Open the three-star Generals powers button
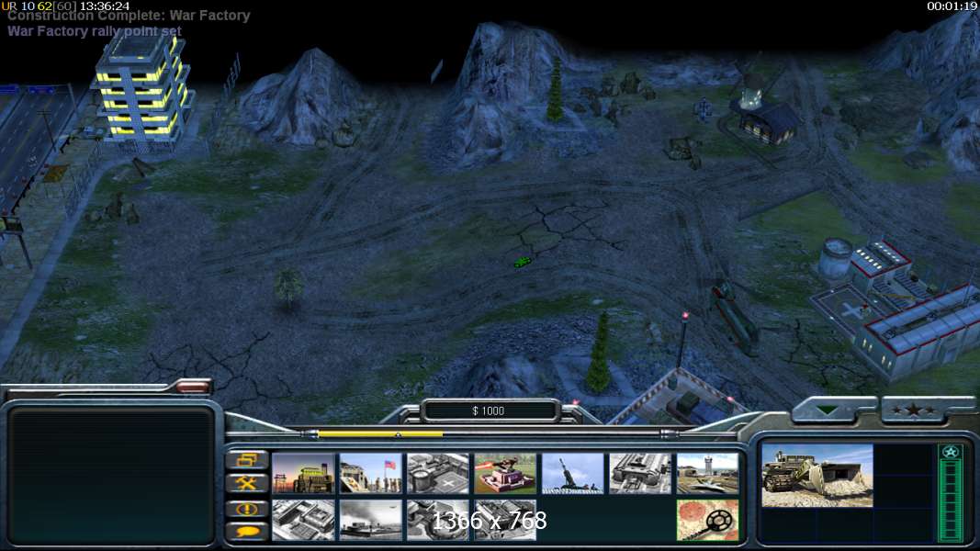 coord(914,410)
